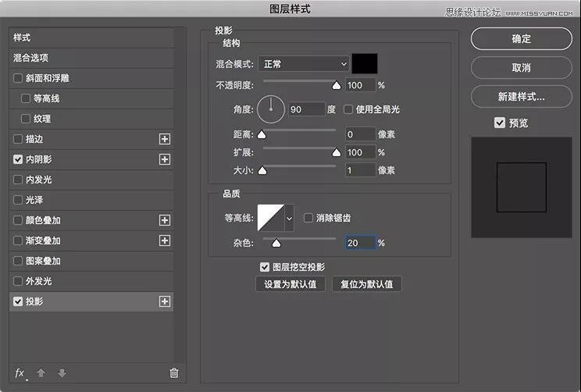Focus the 杂色 value field showing 20

(361, 243)
